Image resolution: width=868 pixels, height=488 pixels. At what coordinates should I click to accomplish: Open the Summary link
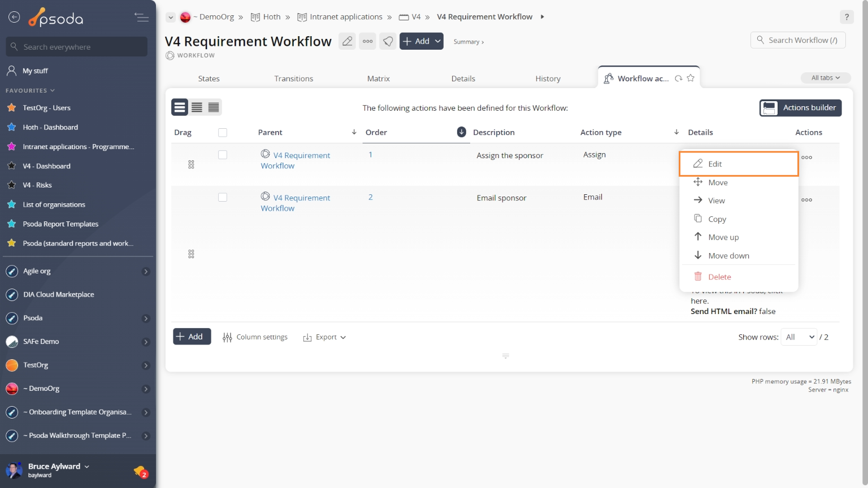[468, 42]
